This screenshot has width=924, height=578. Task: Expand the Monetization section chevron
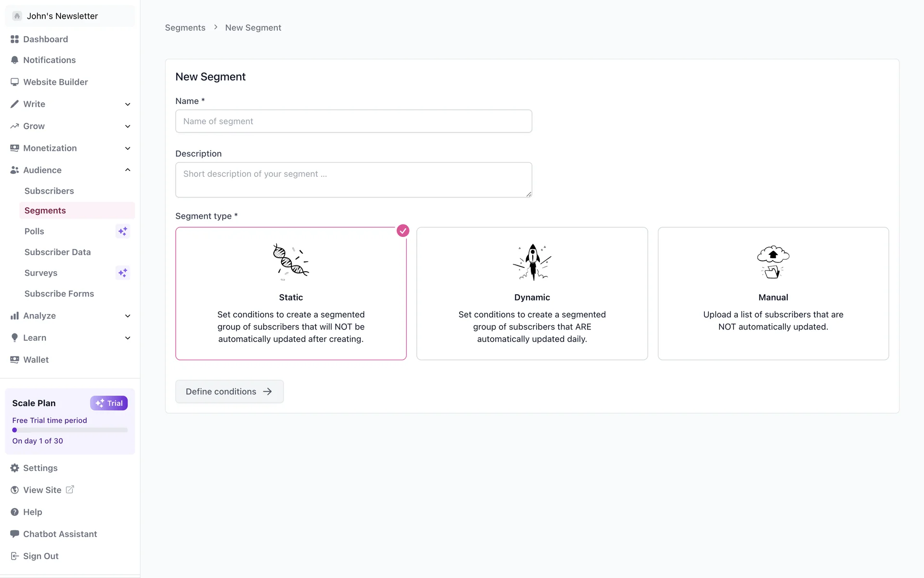pos(128,148)
